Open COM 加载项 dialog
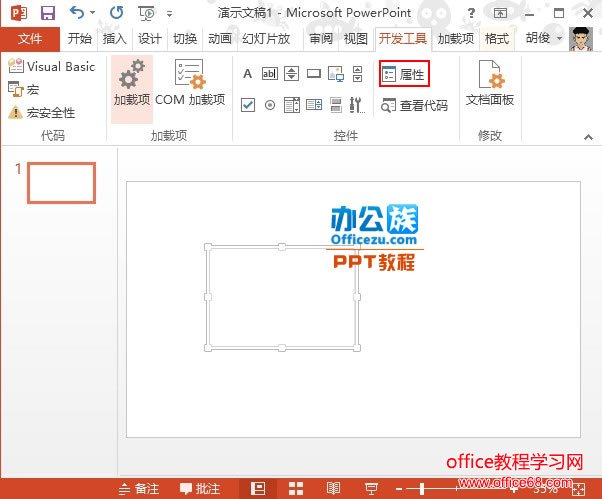Viewport: 602px width, 499px height. 190,83
